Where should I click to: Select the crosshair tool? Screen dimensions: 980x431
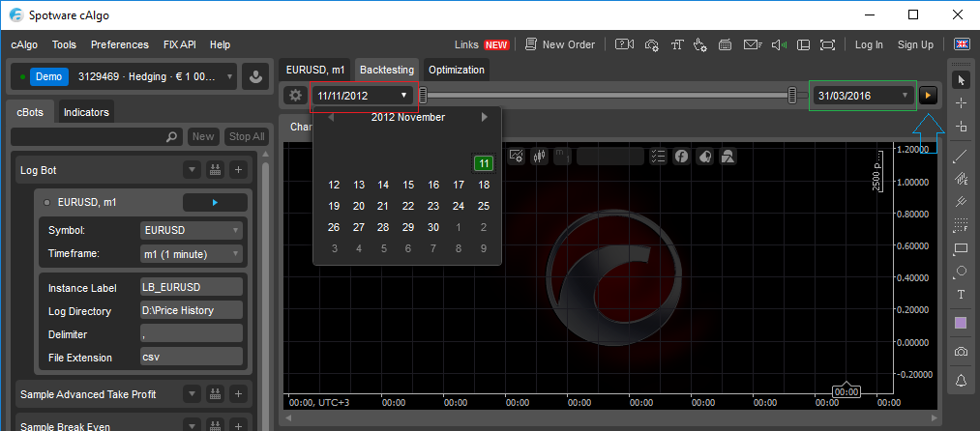962,103
